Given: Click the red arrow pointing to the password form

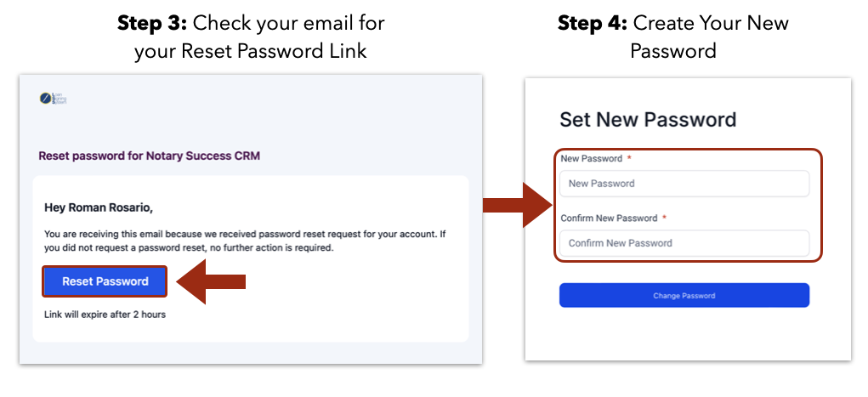Looking at the screenshot, I should (x=518, y=205).
